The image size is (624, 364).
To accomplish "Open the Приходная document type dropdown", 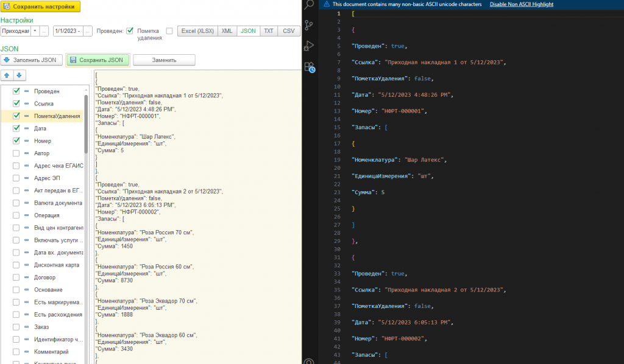I will point(35,31).
